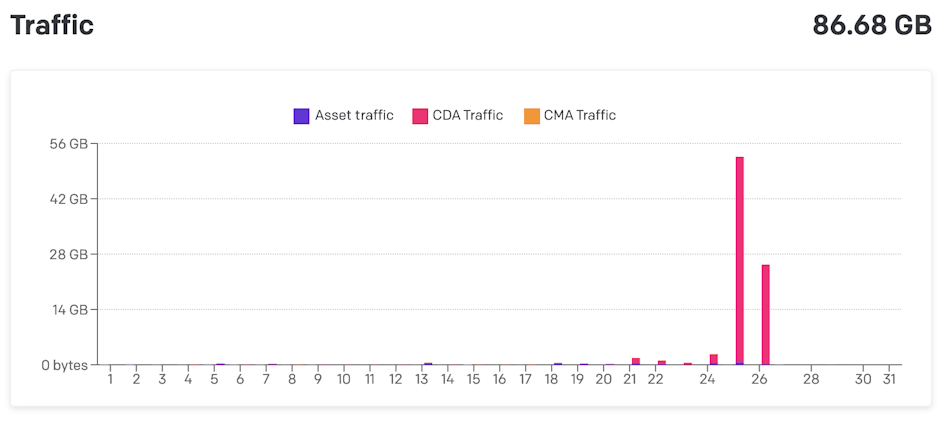Viewport: 950px width, 423px height.
Task: Toggle the CMA Traffic legend label
Action: [x=579, y=115]
